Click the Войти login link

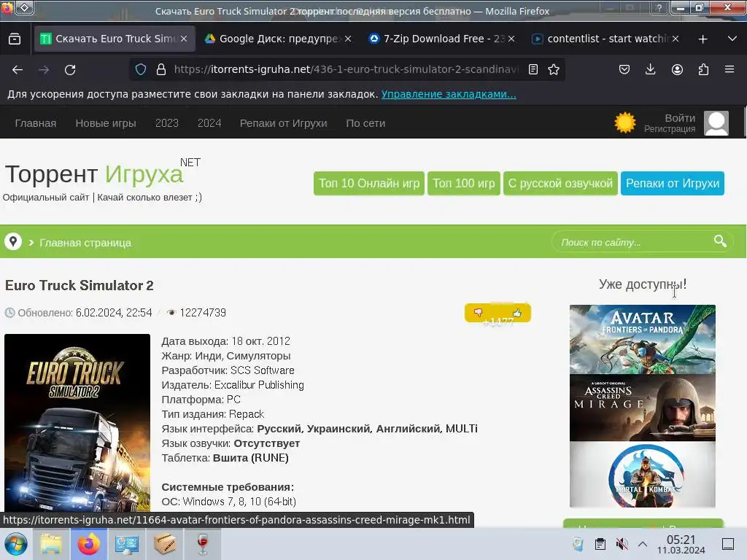(680, 117)
